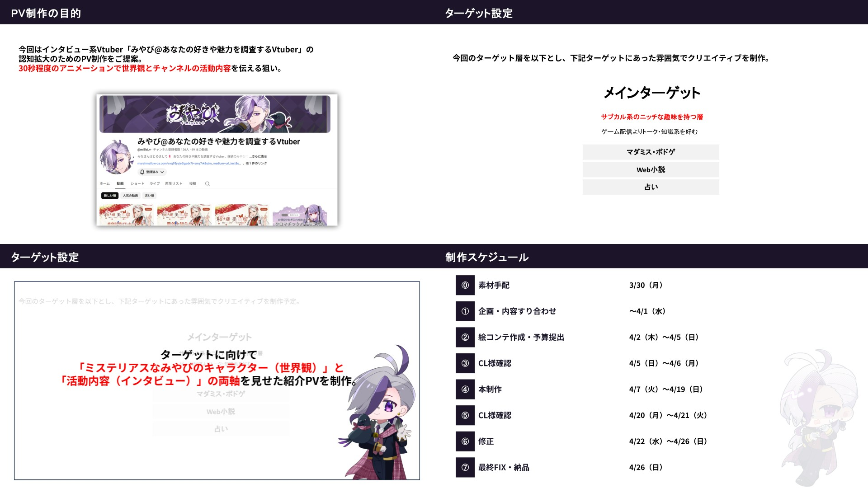Click the step ③ number badge

click(465, 363)
